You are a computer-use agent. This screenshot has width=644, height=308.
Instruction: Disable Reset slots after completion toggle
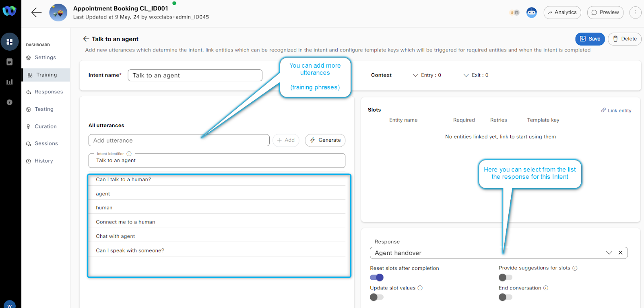click(x=377, y=277)
